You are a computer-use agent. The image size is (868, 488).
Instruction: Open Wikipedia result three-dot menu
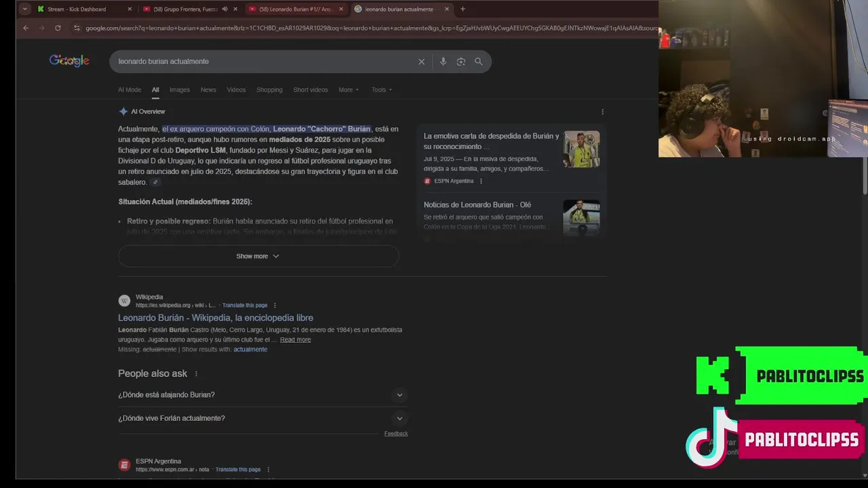[x=275, y=306]
